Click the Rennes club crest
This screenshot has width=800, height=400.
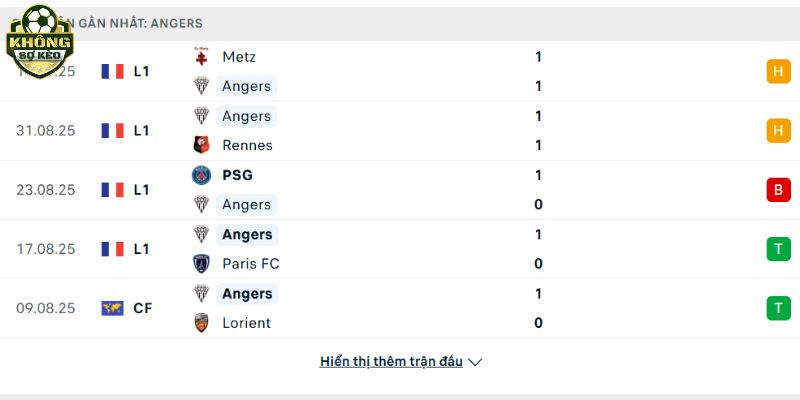click(201, 145)
